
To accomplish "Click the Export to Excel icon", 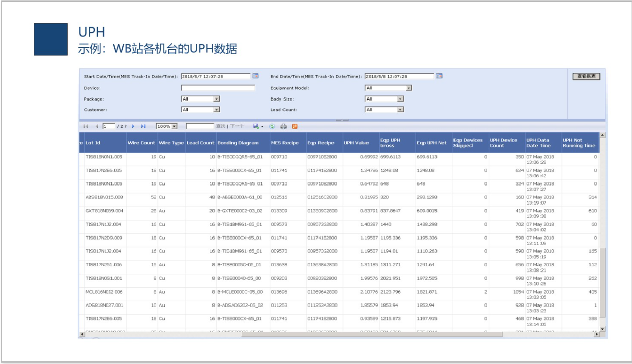I will coord(293,127).
